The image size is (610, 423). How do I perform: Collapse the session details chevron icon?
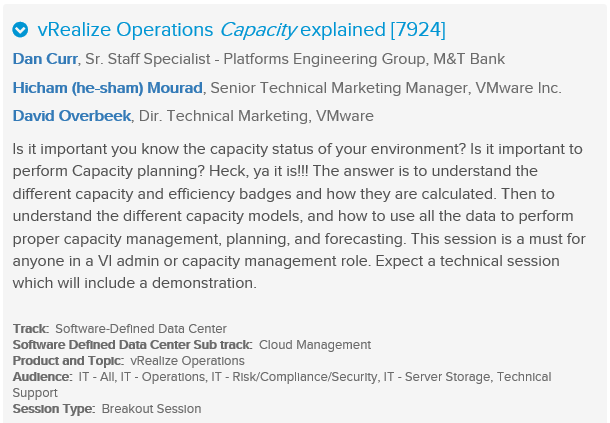pos(20,30)
